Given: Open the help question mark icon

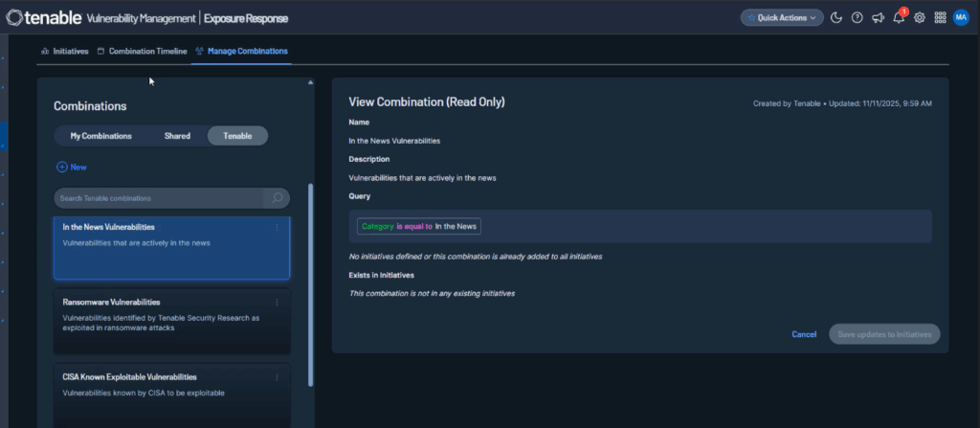Looking at the screenshot, I should coord(857,17).
